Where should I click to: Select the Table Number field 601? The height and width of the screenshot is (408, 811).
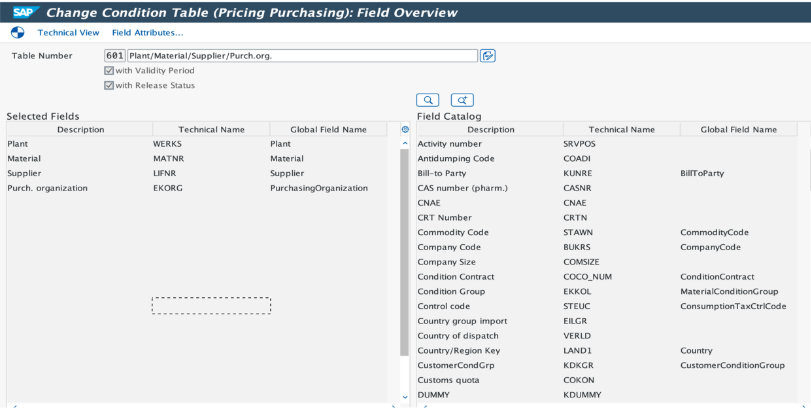point(114,55)
